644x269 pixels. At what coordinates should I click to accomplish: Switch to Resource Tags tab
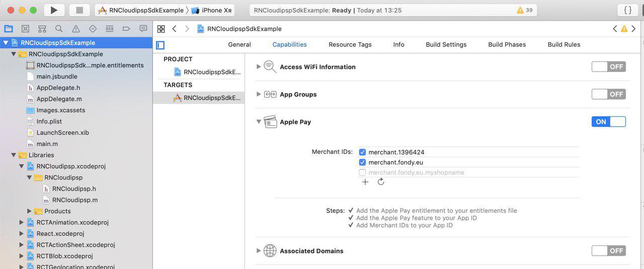point(350,44)
